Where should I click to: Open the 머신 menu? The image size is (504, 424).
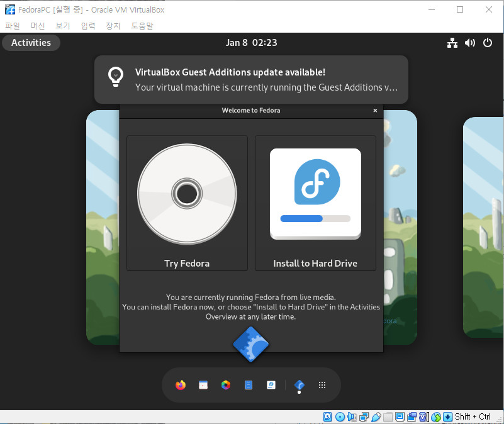pos(38,26)
